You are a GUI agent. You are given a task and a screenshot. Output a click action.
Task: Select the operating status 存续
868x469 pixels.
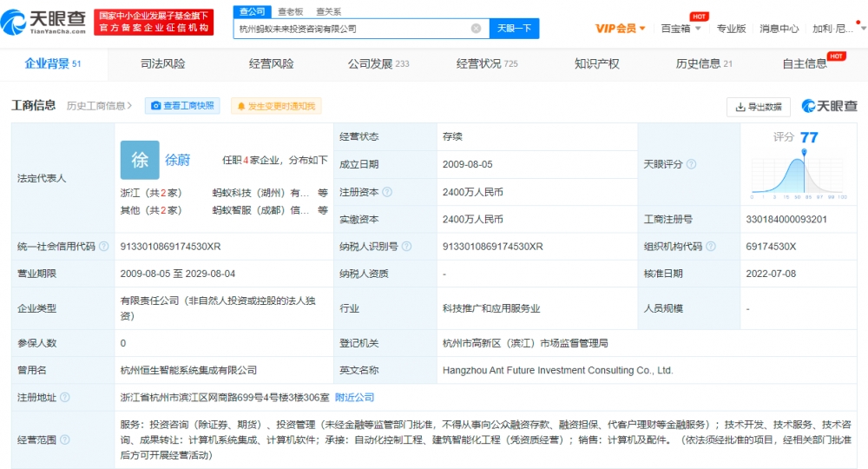pyautogui.click(x=452, y=136)
